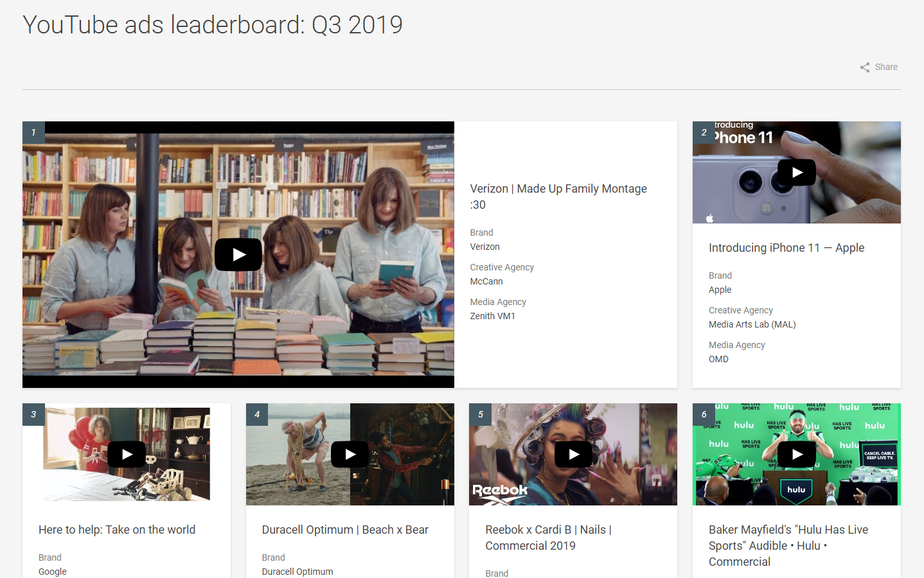
Task: Click the brand name Apple
Action: [x=720, y=290]
